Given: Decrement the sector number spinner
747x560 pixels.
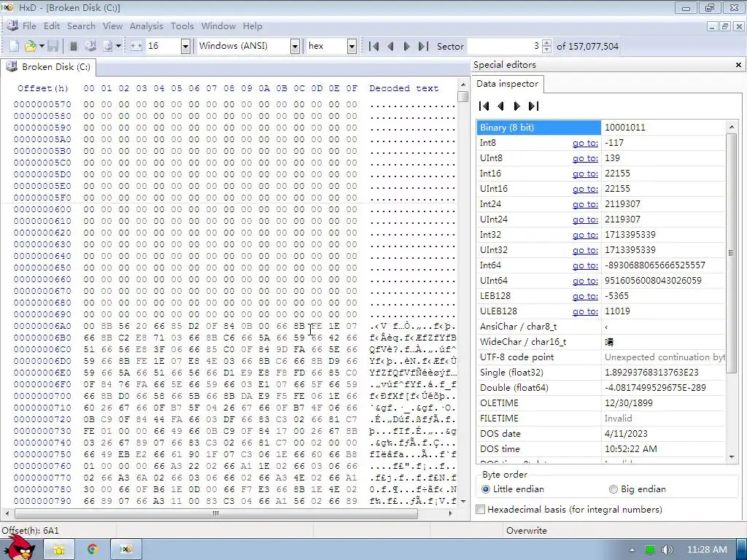Looking at the screenshot, I should pyautogui.click(x=547, y=50).
